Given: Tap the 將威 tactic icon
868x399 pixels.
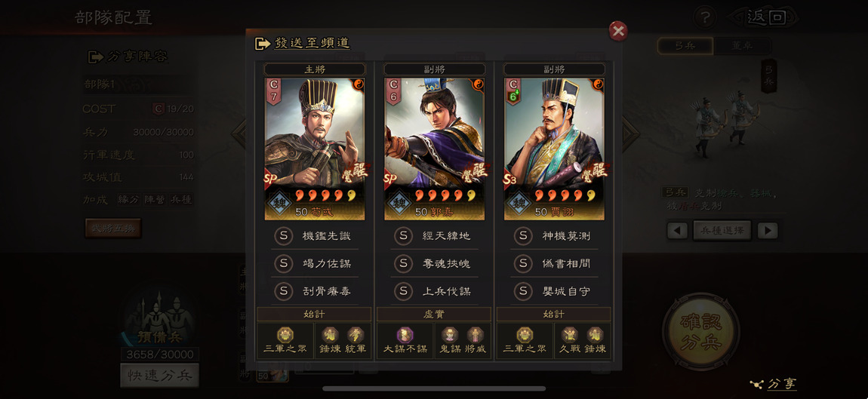Looking at the screenshot, I should point(475,335).
